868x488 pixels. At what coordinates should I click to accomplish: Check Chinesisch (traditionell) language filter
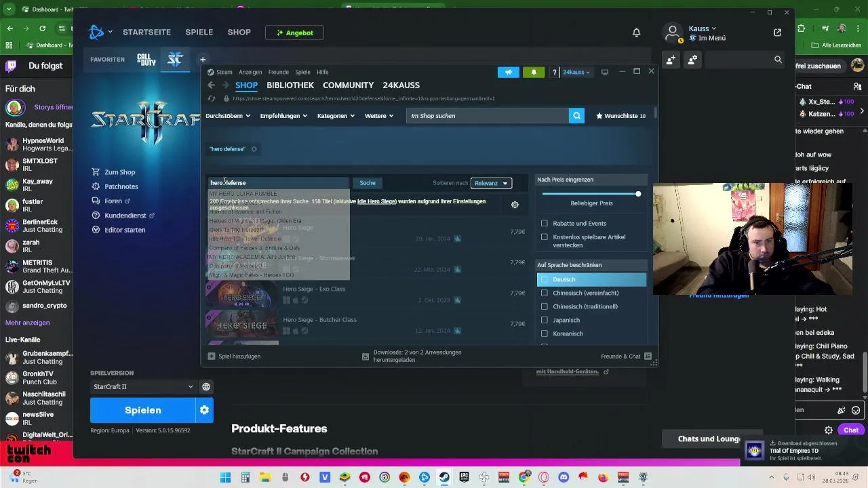[544, 306]
